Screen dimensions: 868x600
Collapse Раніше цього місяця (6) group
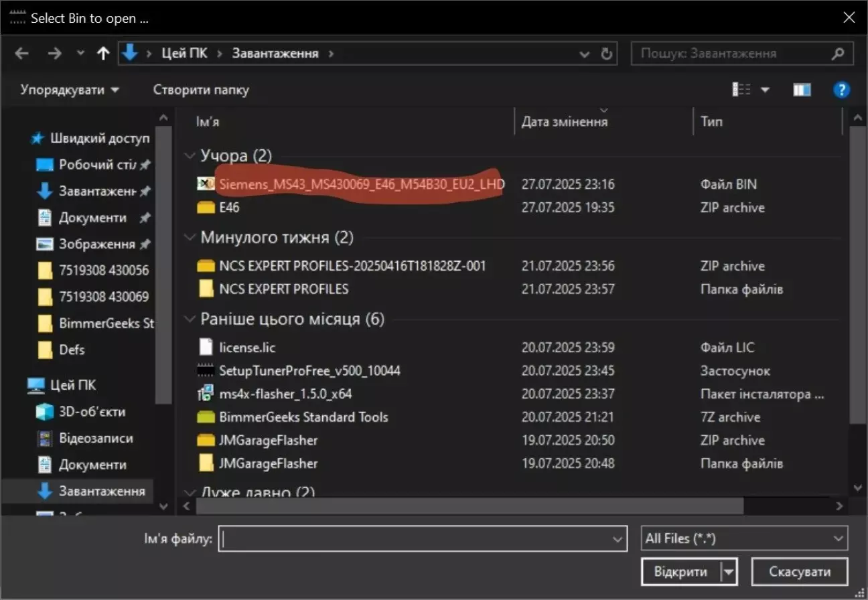coord(190,319)
